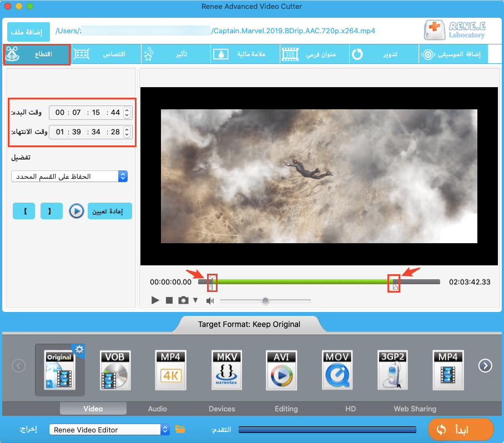Click the end time stepper arrows

tap(127, 132)
